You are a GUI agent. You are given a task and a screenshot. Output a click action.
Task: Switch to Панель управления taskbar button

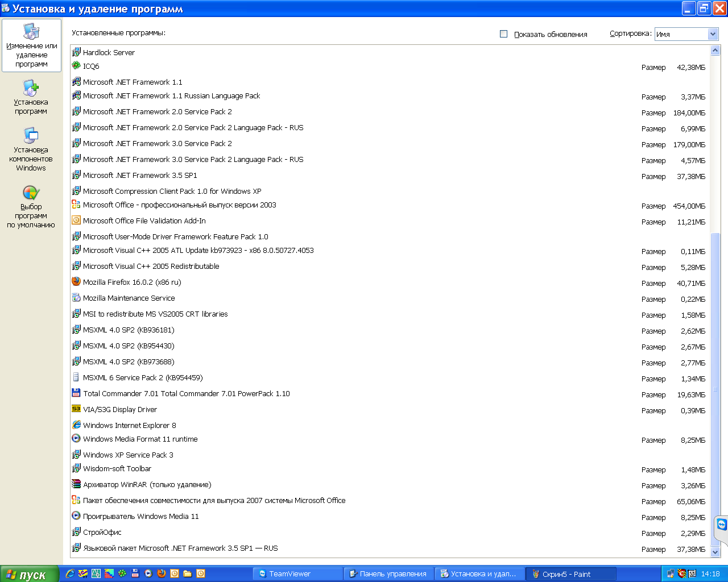388,574
